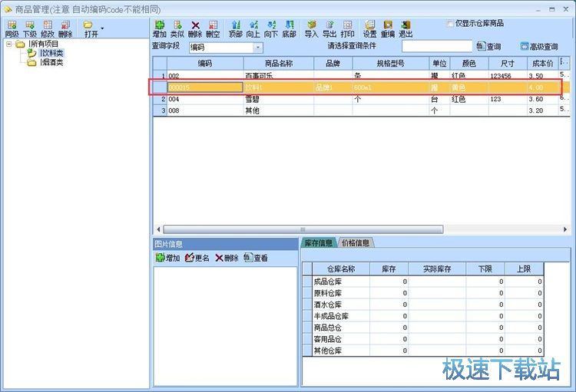Click the 成本价 column header
This screenshot has height=392, width=576.
point(542,64)
